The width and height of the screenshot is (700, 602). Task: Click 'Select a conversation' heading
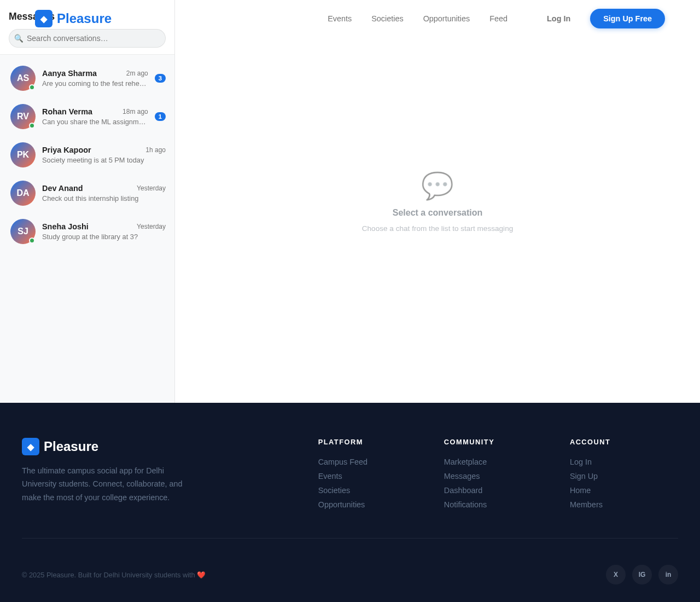click(437, 213)
